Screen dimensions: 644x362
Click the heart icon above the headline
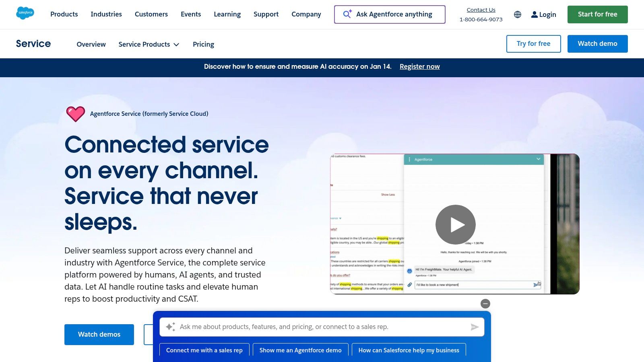pos(76,114)
